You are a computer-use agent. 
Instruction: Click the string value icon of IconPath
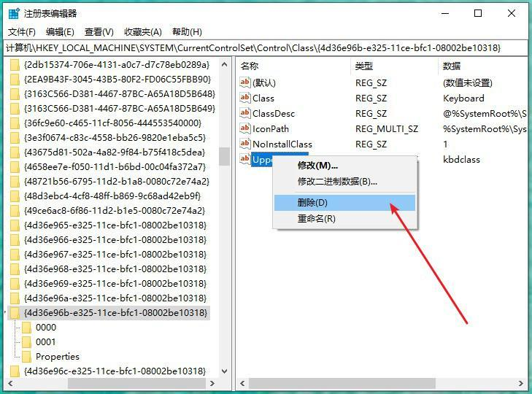pyautogui.click(x=245, y=128)
